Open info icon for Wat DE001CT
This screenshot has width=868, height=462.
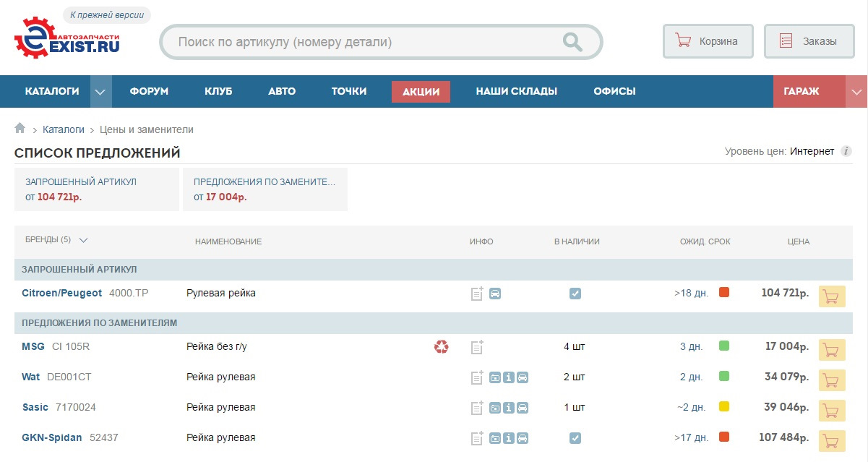(509, 377)
